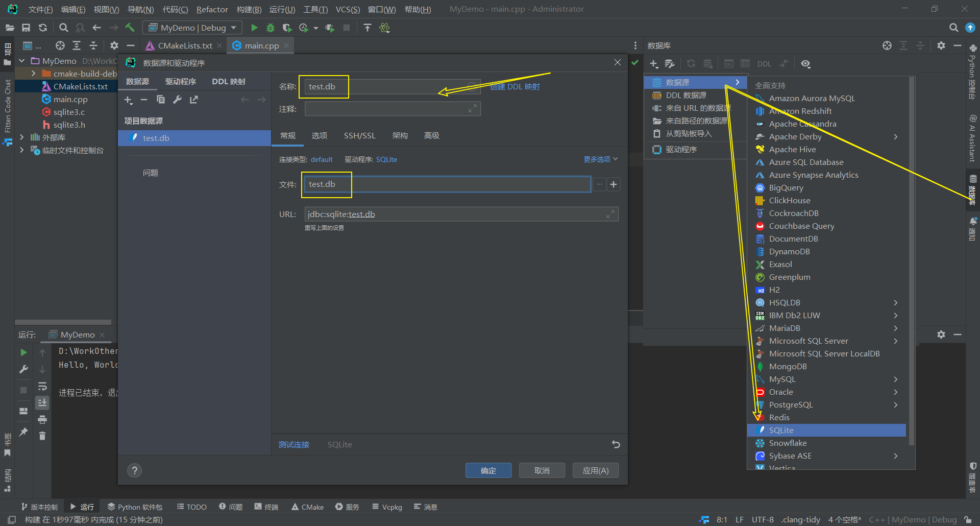Build project with the hammer icon
Screen dimensions: 980x526
130,28
